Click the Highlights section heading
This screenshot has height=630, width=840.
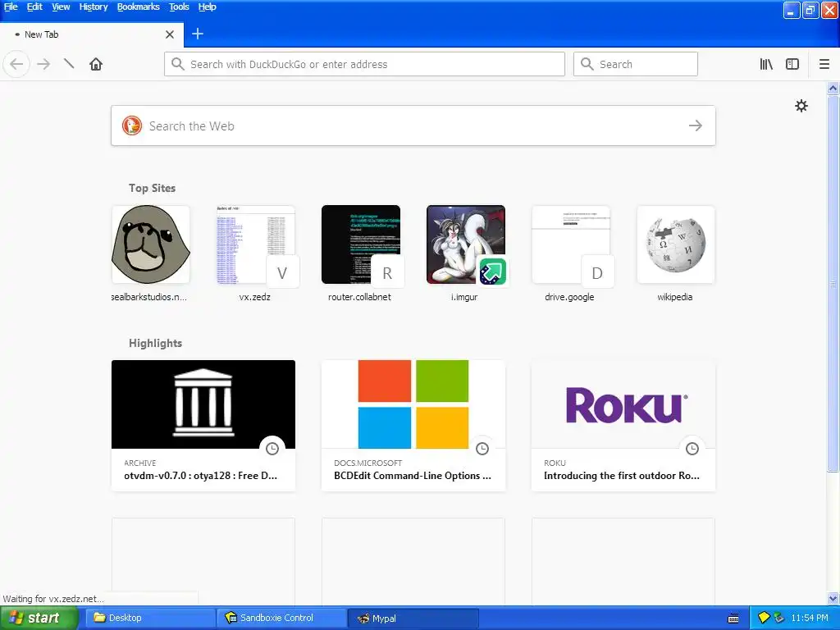tap(155, 344)
